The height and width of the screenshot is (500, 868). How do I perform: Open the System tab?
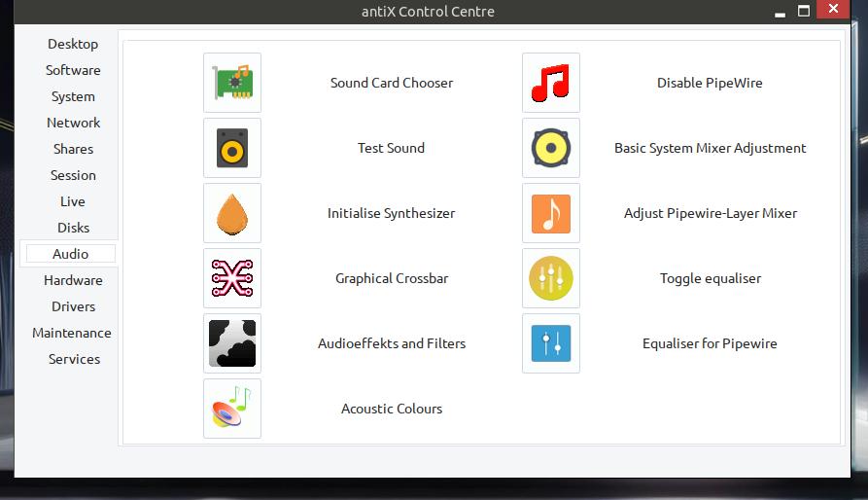(73, 96)
